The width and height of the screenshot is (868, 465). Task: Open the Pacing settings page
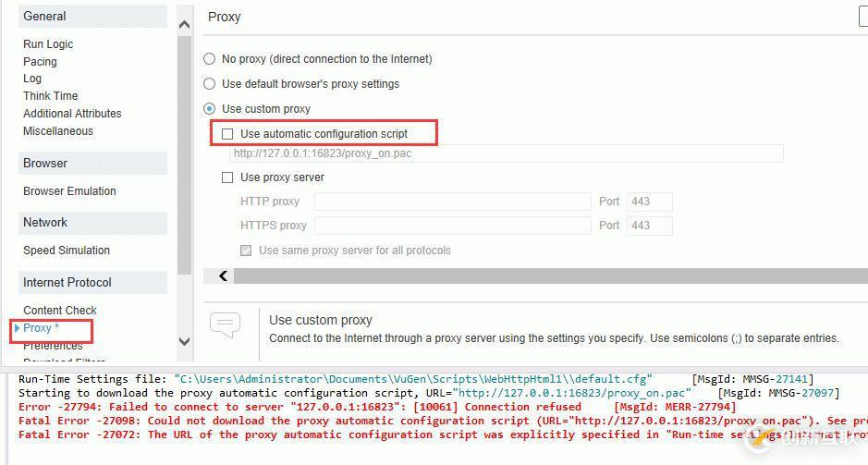pos(40,62)
